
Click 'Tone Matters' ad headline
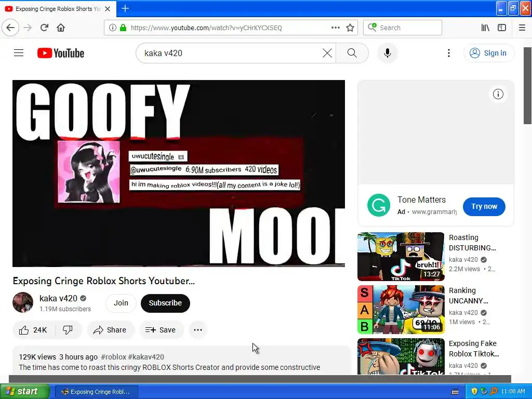[x=421, y=200]
